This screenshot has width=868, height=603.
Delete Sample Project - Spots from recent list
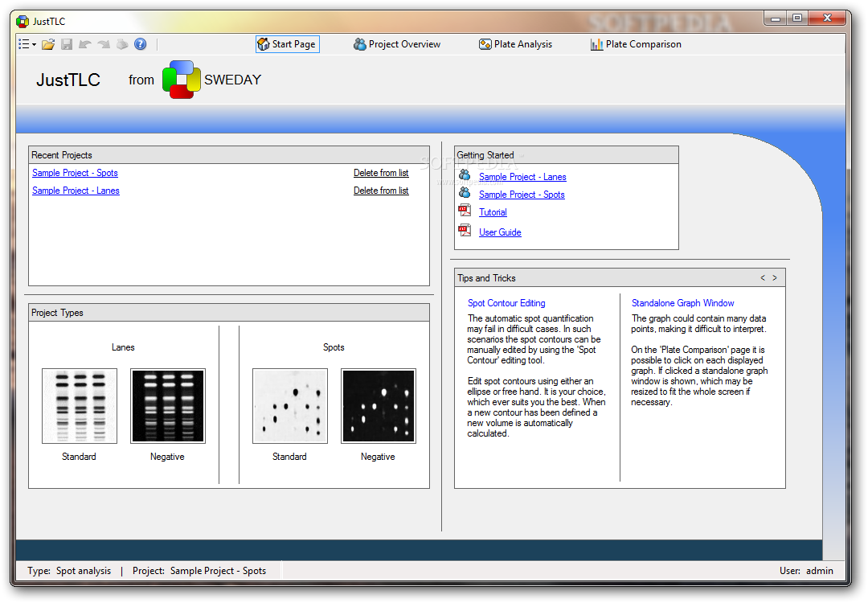click(x=381, y=173)
